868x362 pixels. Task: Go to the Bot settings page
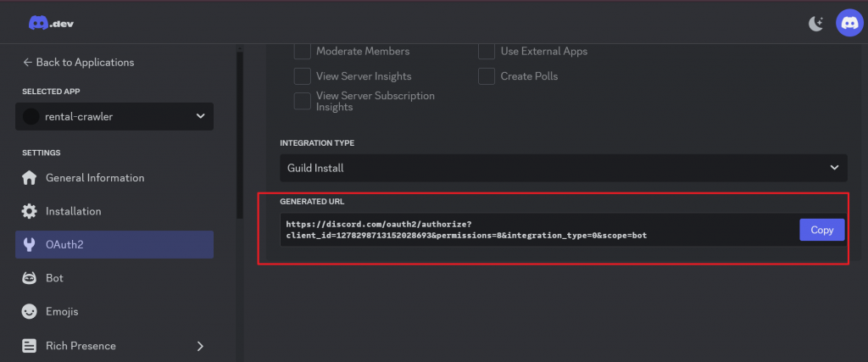pos(54,278)
